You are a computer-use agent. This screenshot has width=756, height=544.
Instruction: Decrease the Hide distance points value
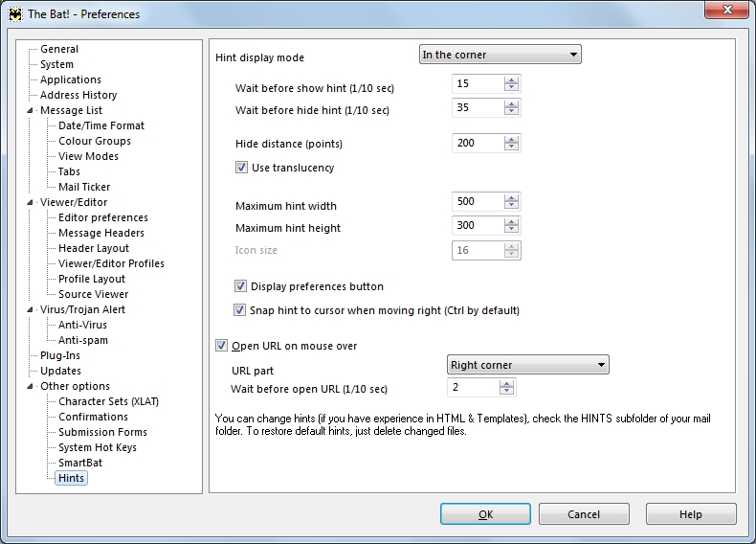click(x=511, y=147)
